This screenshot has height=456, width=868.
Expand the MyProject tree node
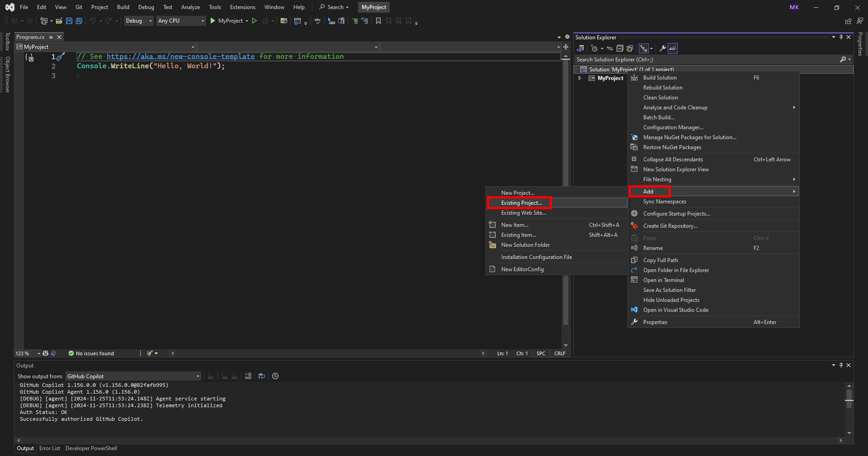pyautogui.click(x=580, y=78)
